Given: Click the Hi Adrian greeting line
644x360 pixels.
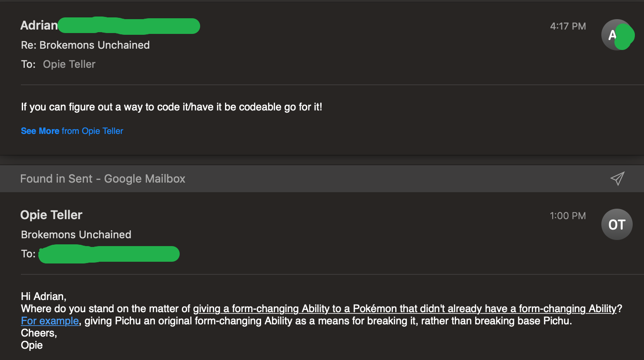Looking at the screenshot, I should pos(44,297).
